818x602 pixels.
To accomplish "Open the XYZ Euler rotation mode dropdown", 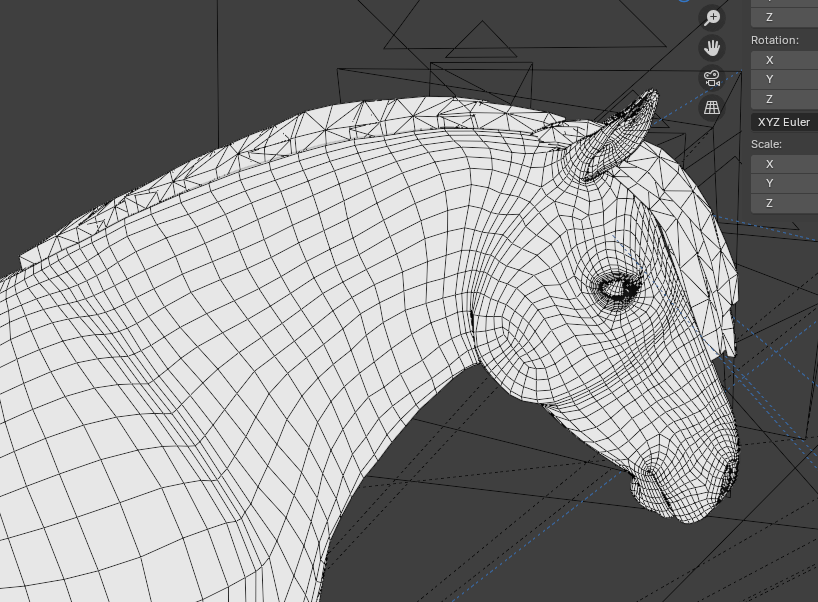I will click(785, 122).
